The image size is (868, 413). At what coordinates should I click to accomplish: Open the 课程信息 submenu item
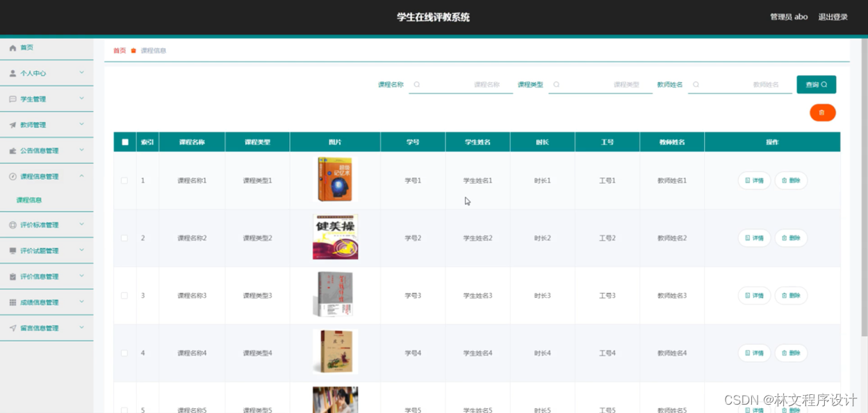coord(29,200)
